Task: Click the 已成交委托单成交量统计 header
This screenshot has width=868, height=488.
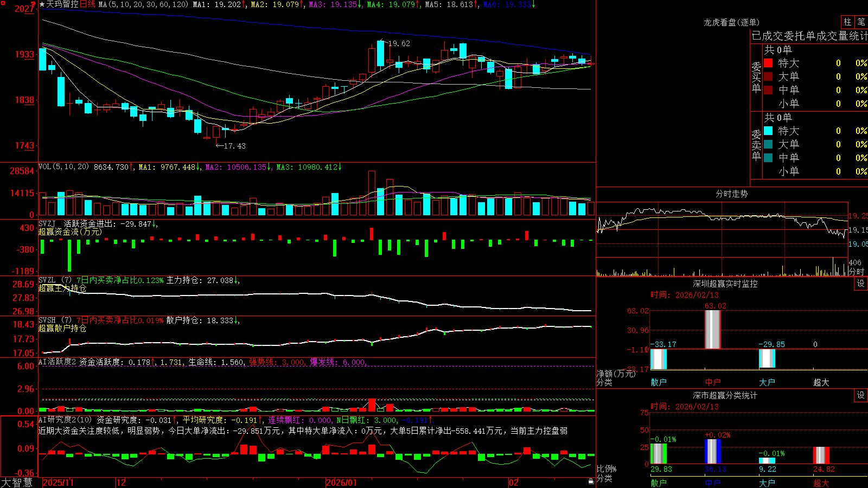Action: 809,36
